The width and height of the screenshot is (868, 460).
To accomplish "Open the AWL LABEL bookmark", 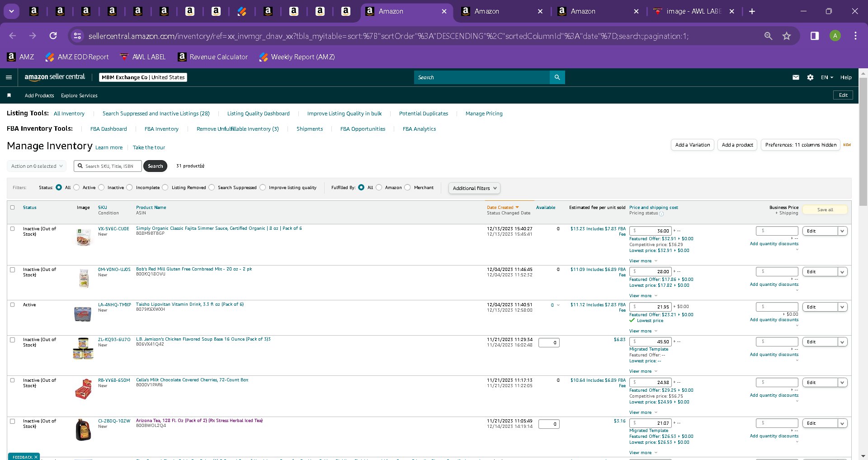I will [143, 57].
